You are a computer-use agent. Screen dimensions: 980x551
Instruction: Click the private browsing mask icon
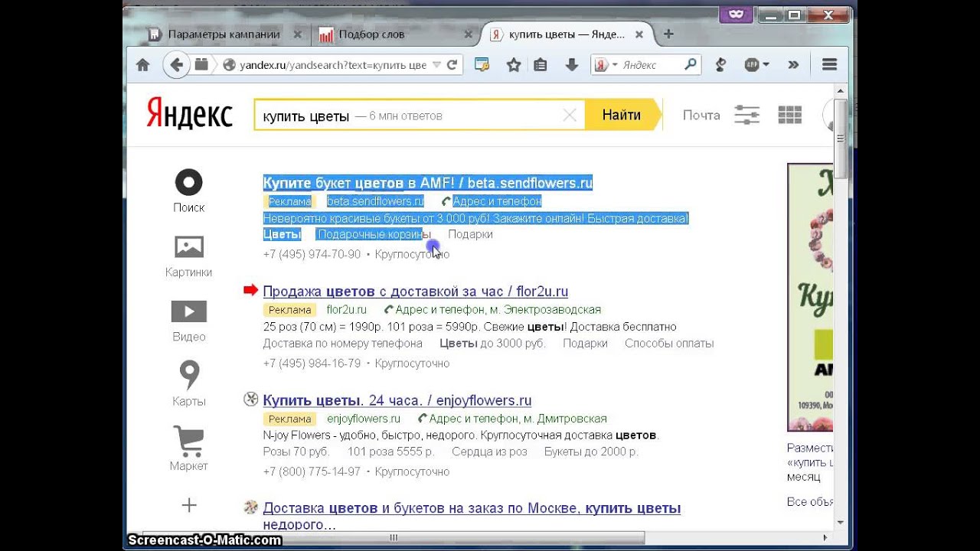[x=737, y=15]
